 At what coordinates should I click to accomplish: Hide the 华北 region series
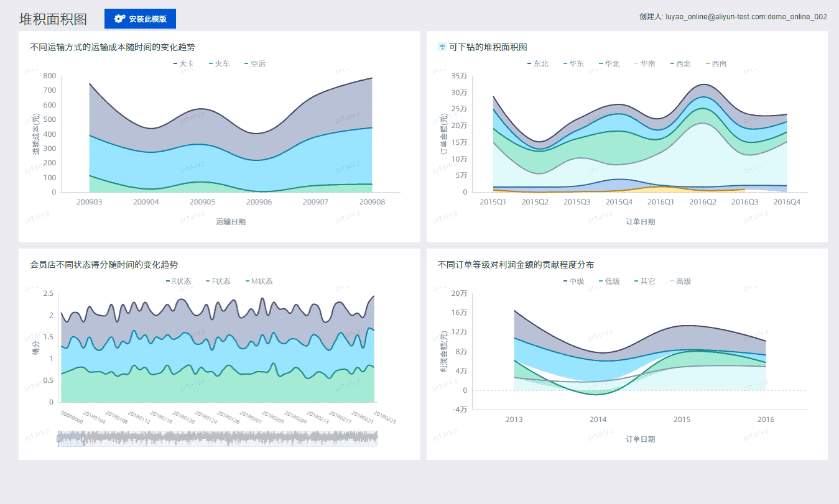[609, 64]
